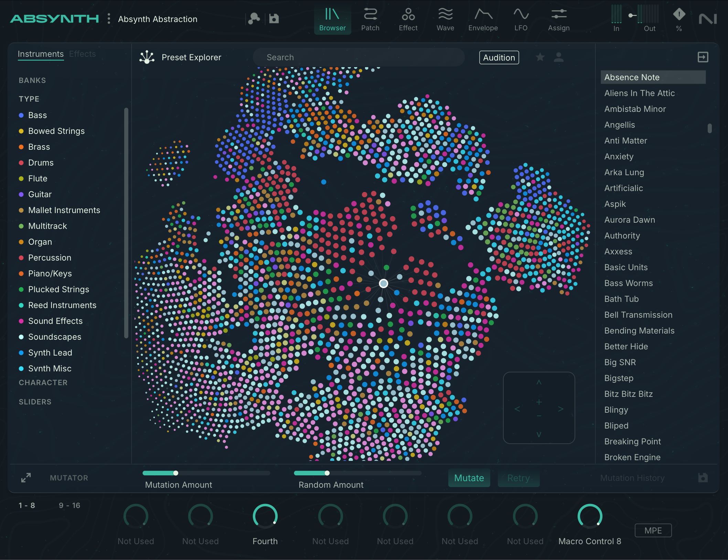
Task: Click the save preset floppy icon
Action: point(274,19)
